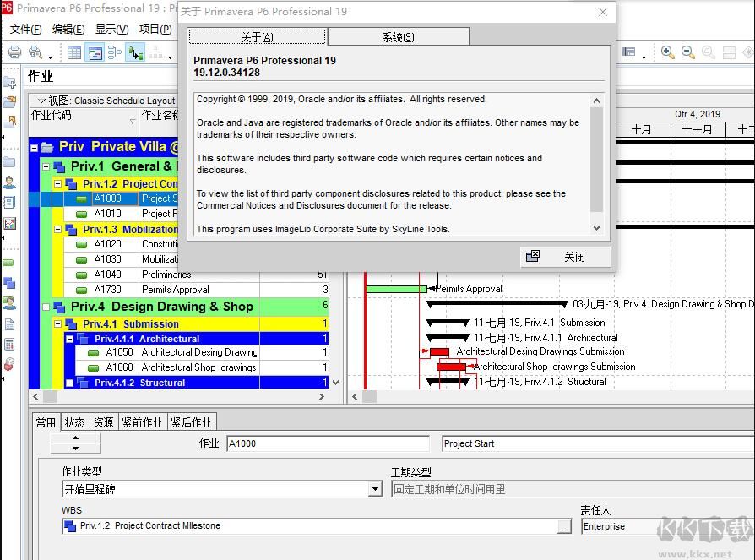Open the 编辑(E) menu
Screen dimensions: 755x560
pos(68,30)
